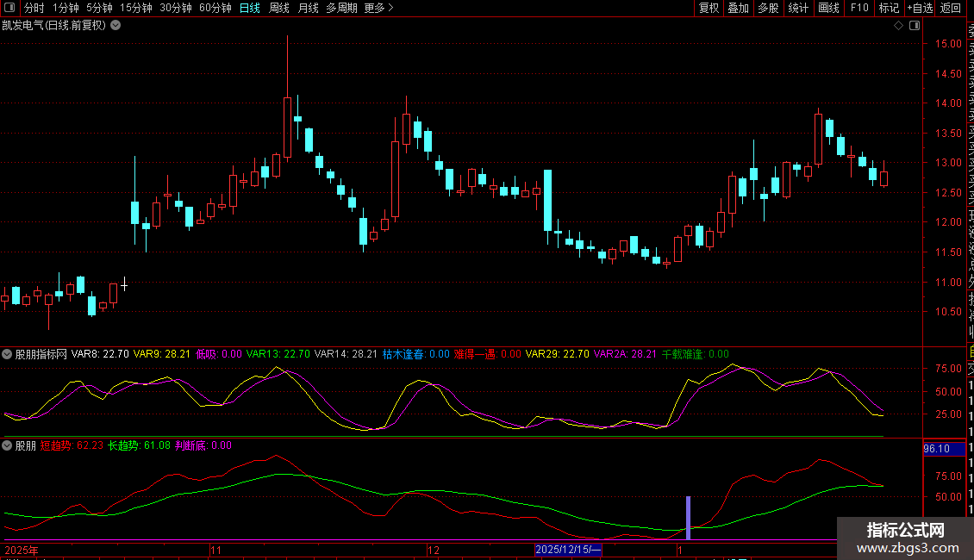Select the 月线 monthly chart tab
Viewport: 974px width, 560px height.
pyautogui.click(x=308, y=8)
